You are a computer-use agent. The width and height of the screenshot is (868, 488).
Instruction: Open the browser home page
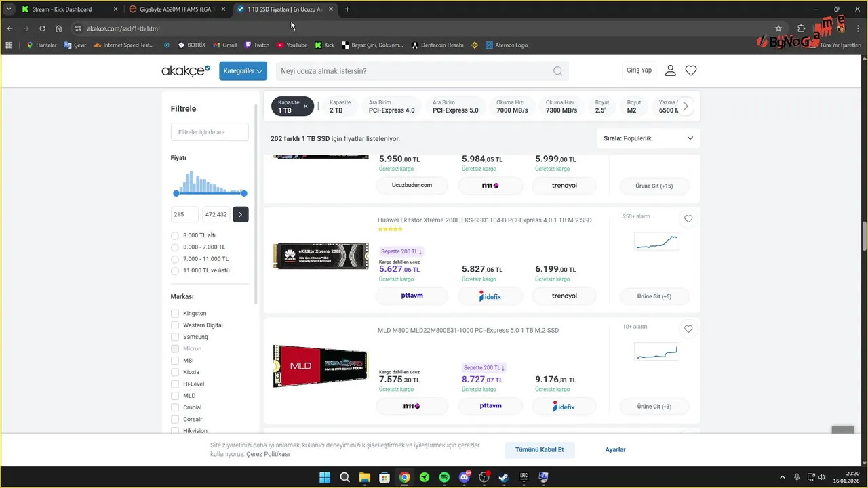point(59,28)
